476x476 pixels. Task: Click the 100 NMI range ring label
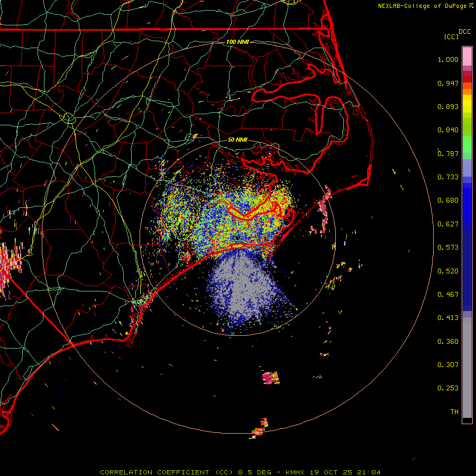237,42
